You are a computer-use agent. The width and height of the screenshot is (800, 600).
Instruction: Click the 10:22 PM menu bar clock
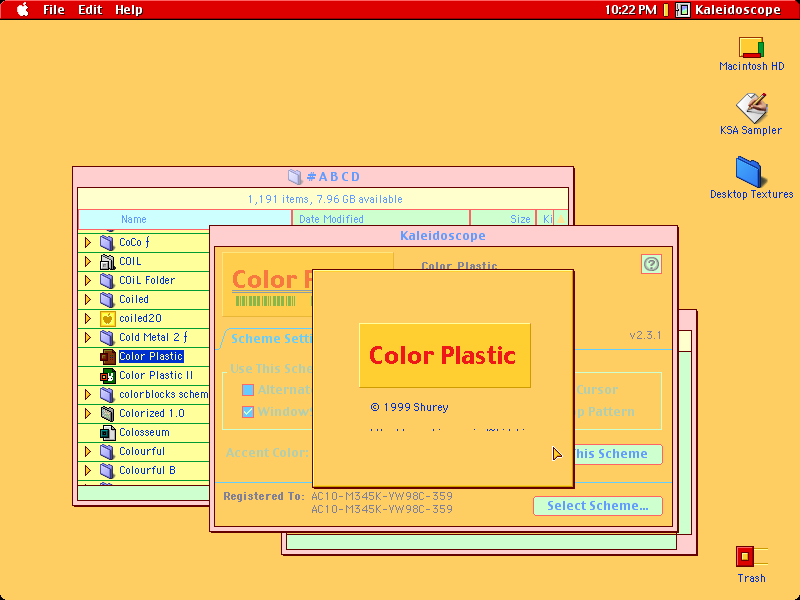tap(631, 10)
